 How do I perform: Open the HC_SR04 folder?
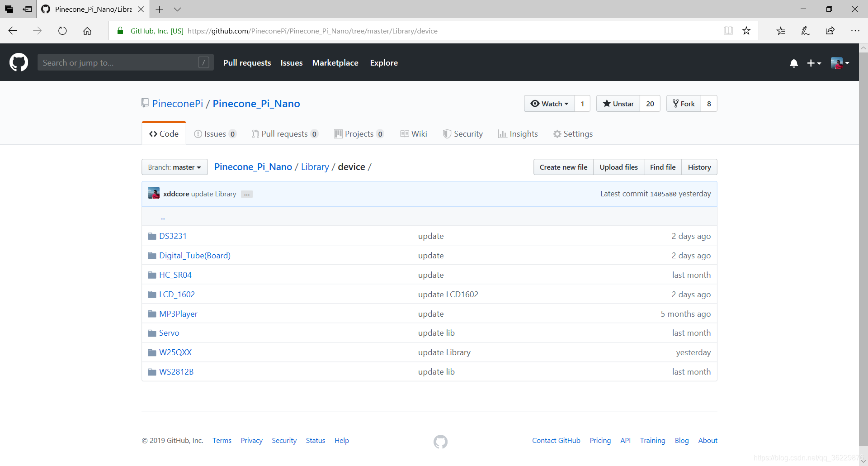click(175, 275)
